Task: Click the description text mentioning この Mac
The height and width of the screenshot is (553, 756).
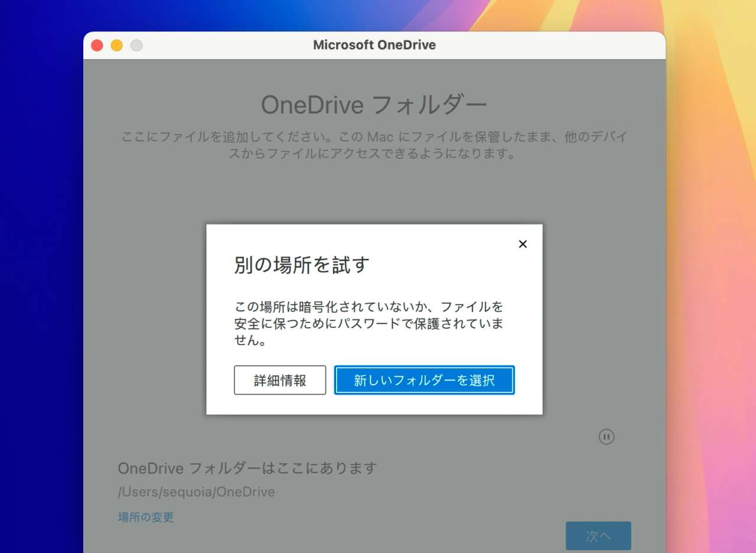Action: pyautogui.click(x=374, y=145)
